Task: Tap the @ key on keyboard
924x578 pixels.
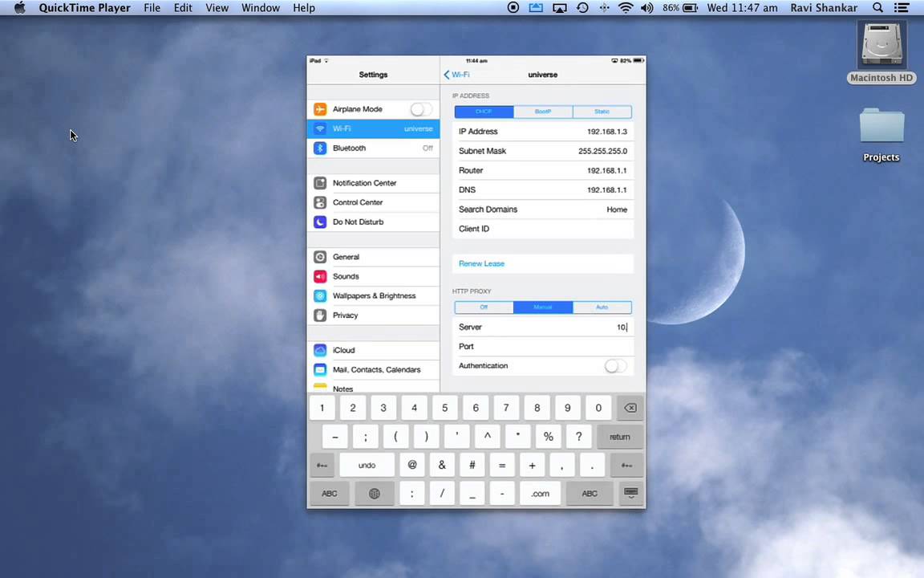Action: (412, 466)
